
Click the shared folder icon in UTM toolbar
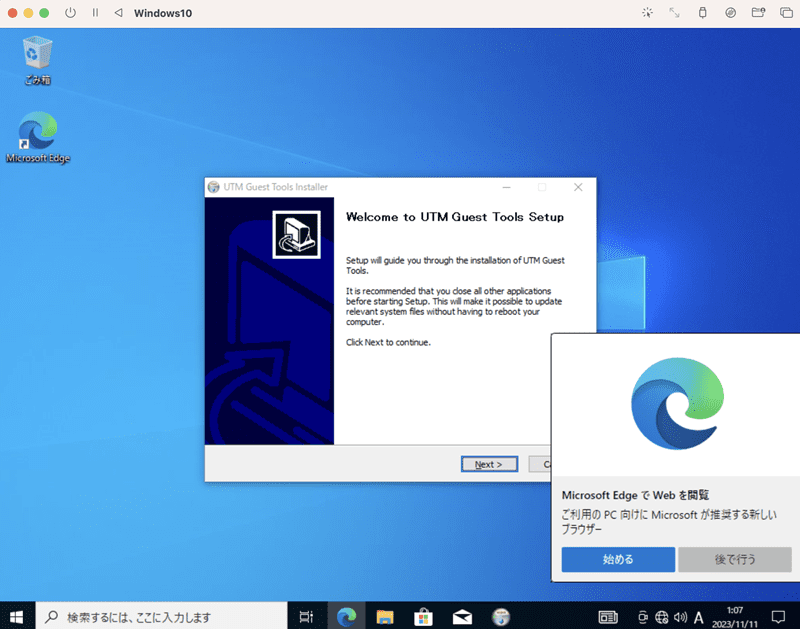(758, 13)
